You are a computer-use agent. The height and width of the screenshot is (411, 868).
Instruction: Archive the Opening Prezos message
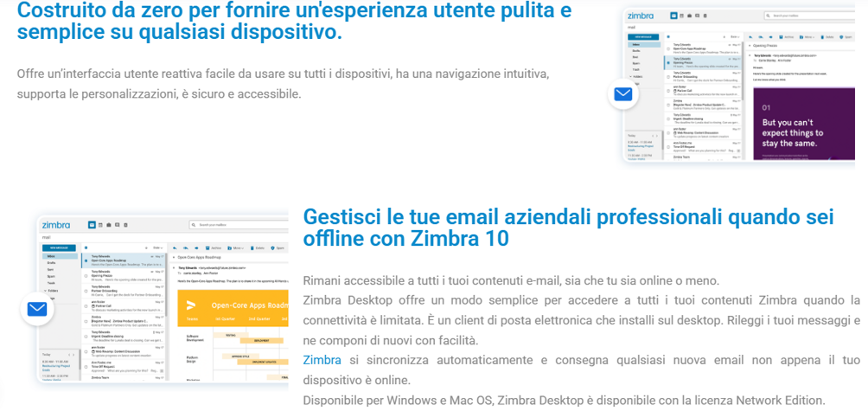pyautogui.click(x=786, y=37)
